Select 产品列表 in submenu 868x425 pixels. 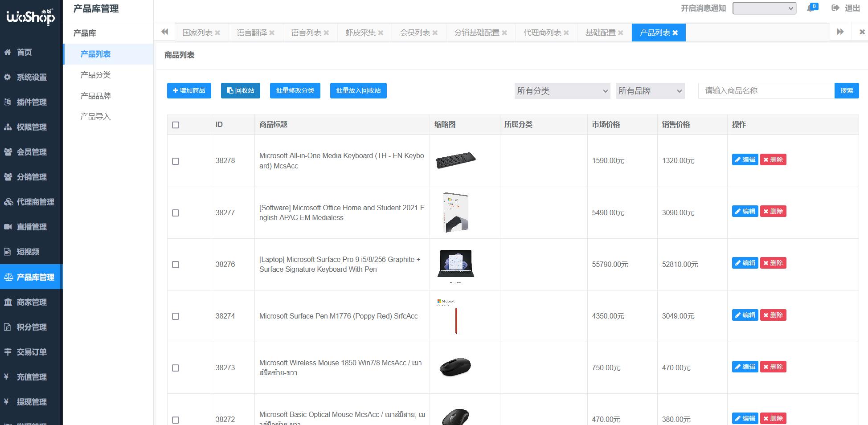pos(108,54)
